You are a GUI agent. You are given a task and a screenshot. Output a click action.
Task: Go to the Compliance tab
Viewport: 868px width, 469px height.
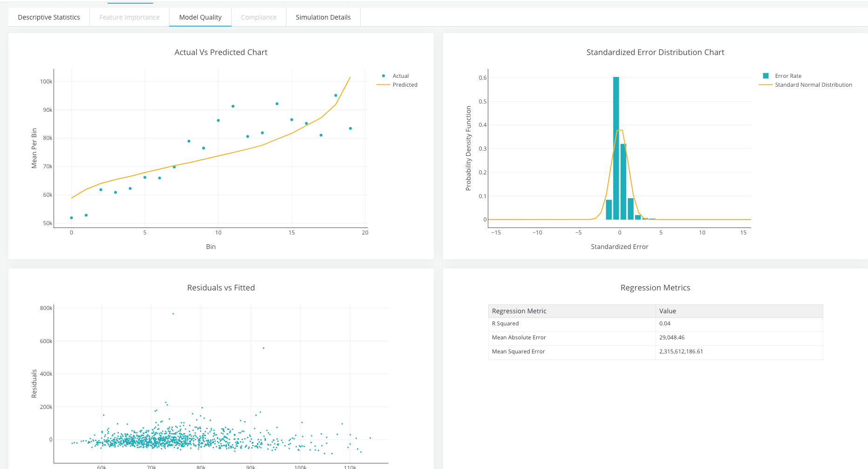pos(259,17)
